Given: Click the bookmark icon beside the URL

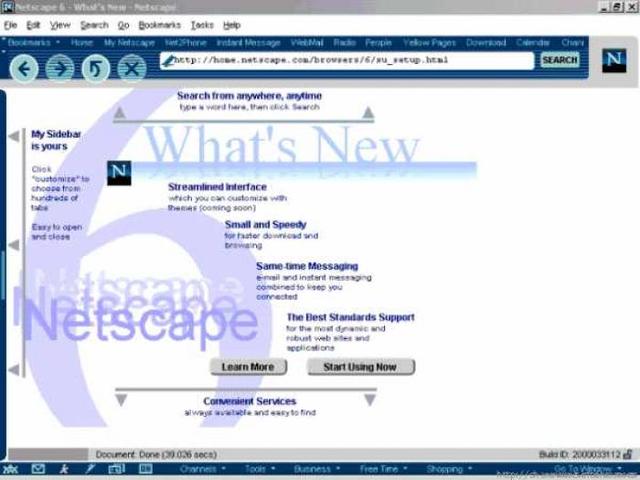Looking at the screenshot, I should tap(168, 61).
